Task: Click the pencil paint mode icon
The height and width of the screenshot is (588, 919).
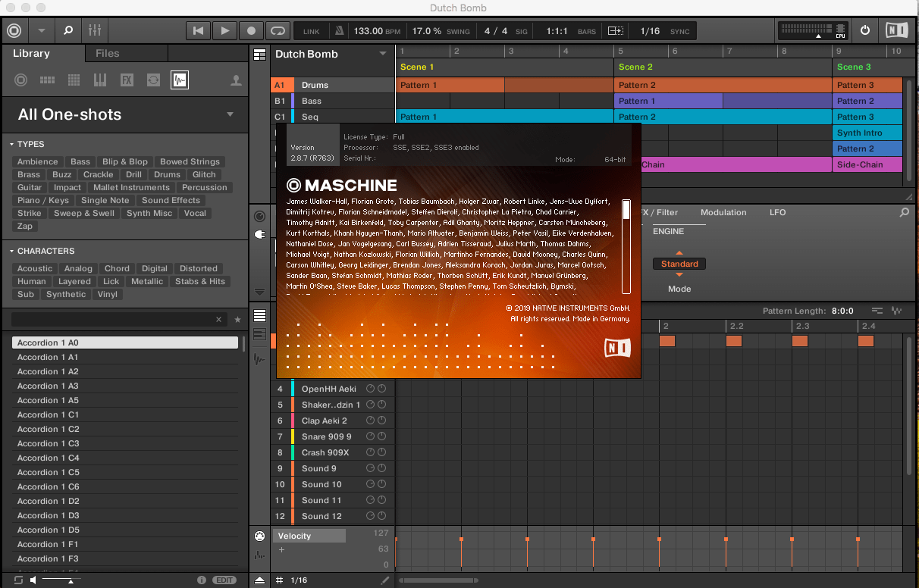Action: pyautogui.click(x=385, y=580)
